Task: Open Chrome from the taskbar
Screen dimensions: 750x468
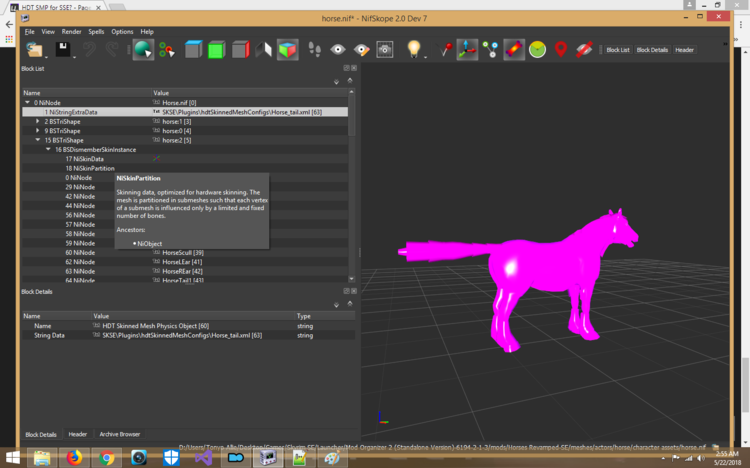Action: coord(107,458)
